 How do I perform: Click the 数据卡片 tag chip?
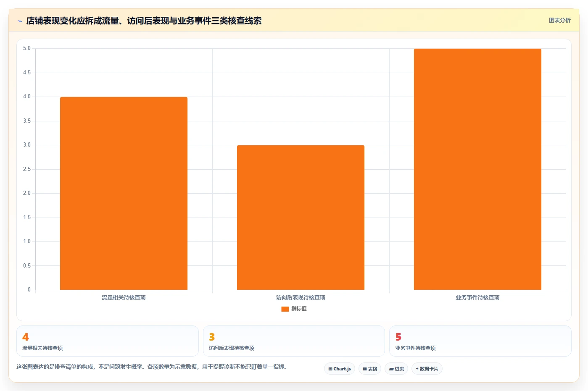[x=427, y=369]
